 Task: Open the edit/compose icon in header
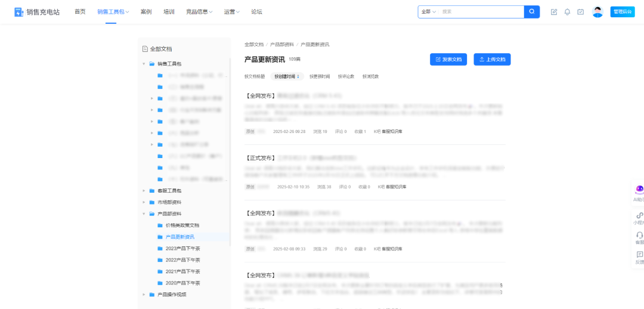[554, 12]
